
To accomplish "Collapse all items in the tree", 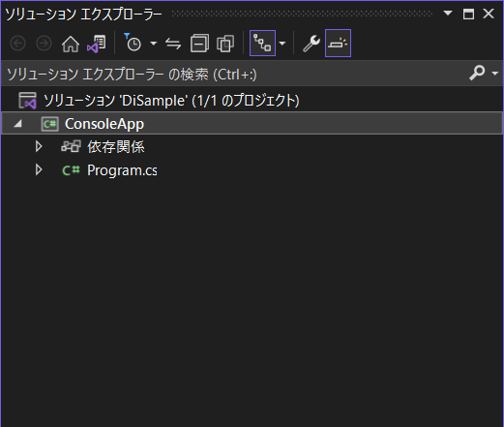I will tap(199, 44).
